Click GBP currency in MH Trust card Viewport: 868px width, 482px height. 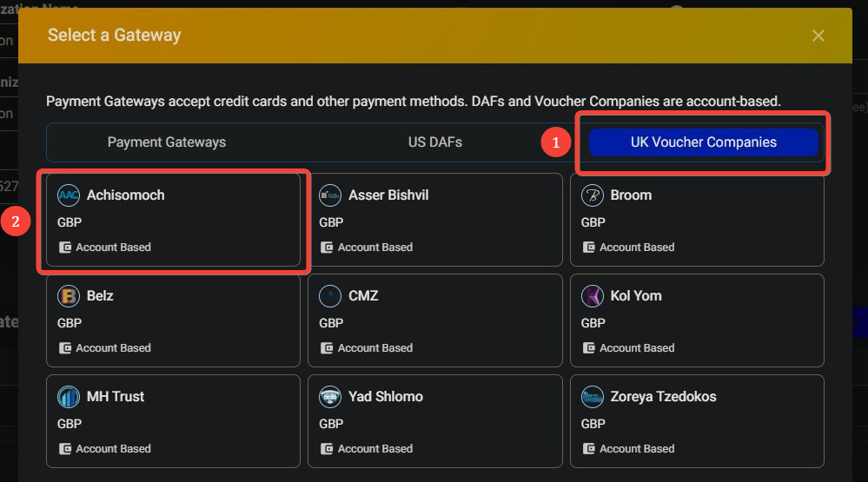(x=70, y=424)
